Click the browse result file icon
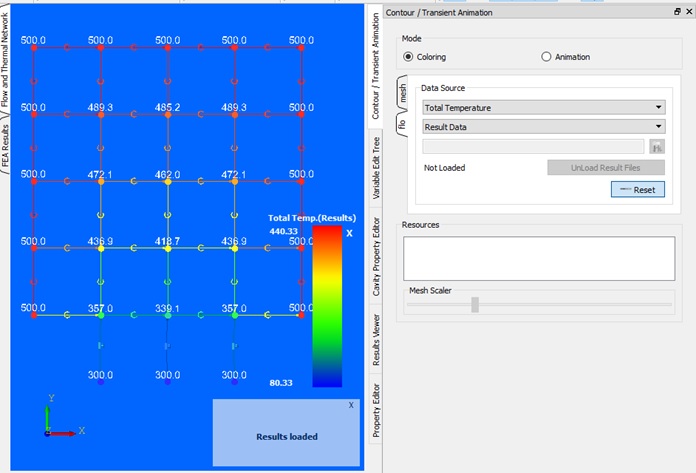696x473 pixels. pyautogui.click(x=657, y=147)
